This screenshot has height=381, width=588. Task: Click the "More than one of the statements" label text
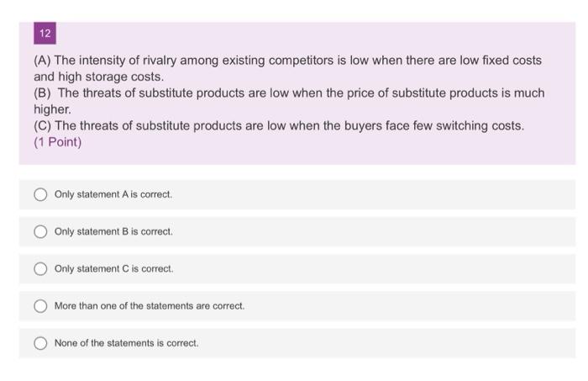point(150,306)
